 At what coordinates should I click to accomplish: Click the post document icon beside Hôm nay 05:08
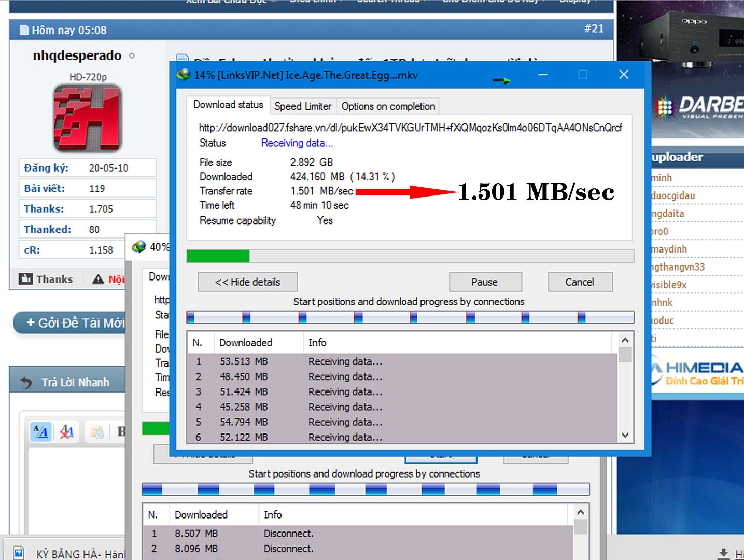pyautogui.click(x=24, y=30)
